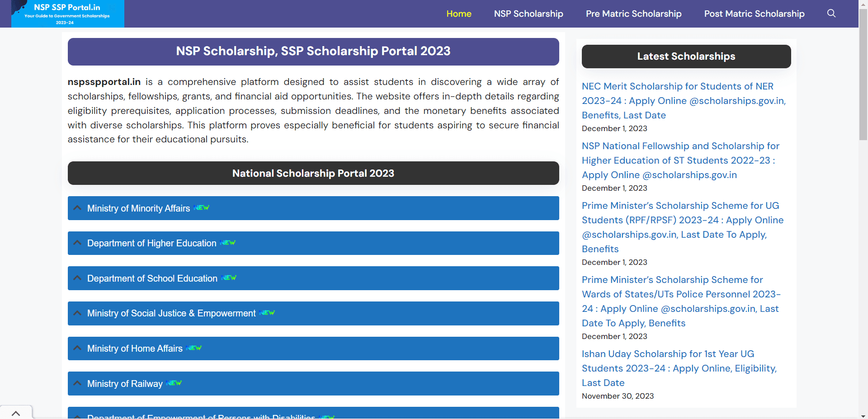Expand Ministry of Social Justice & Empowerment chevron
868x419 pixels.
[77, 313]
